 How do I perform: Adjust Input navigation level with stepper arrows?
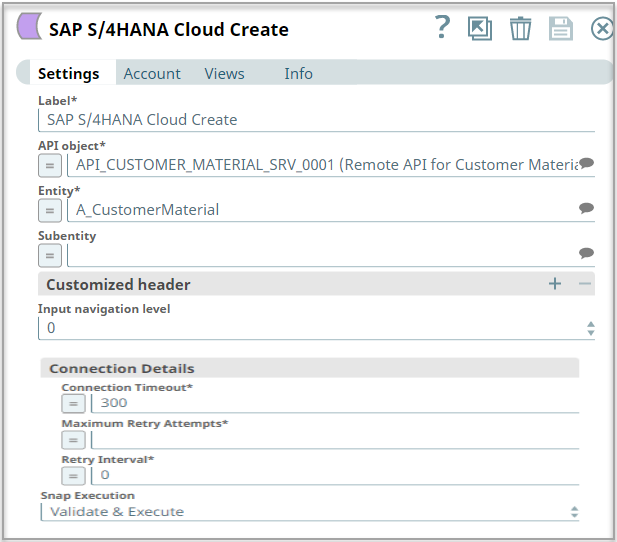point(590,328)
